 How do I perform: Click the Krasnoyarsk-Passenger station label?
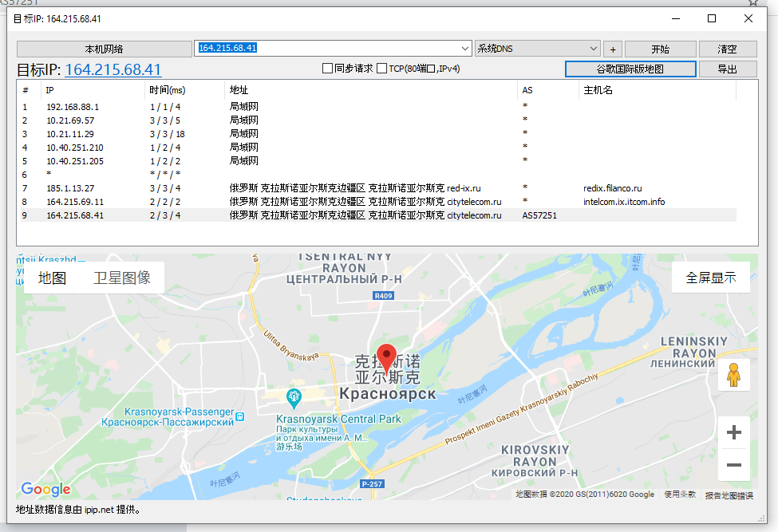coord(179,412)
